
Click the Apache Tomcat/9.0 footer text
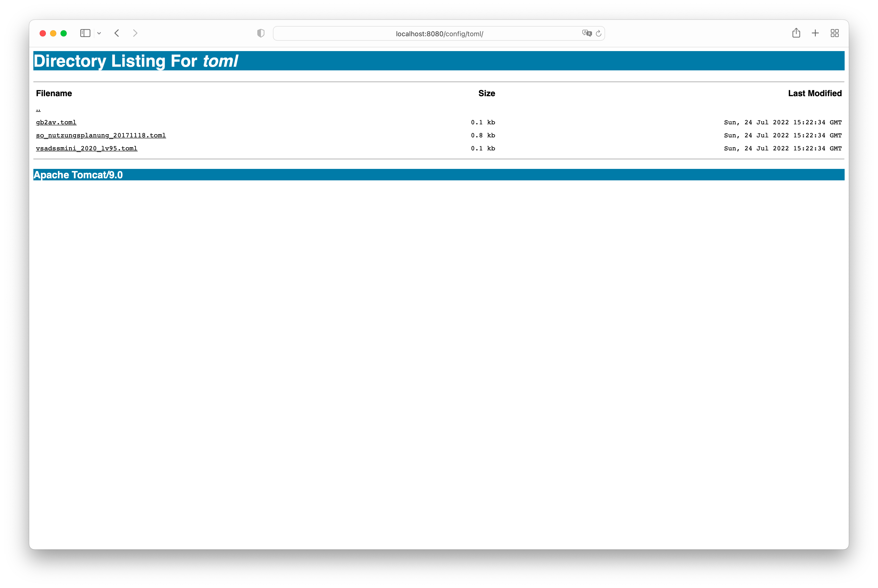point(78,175)
